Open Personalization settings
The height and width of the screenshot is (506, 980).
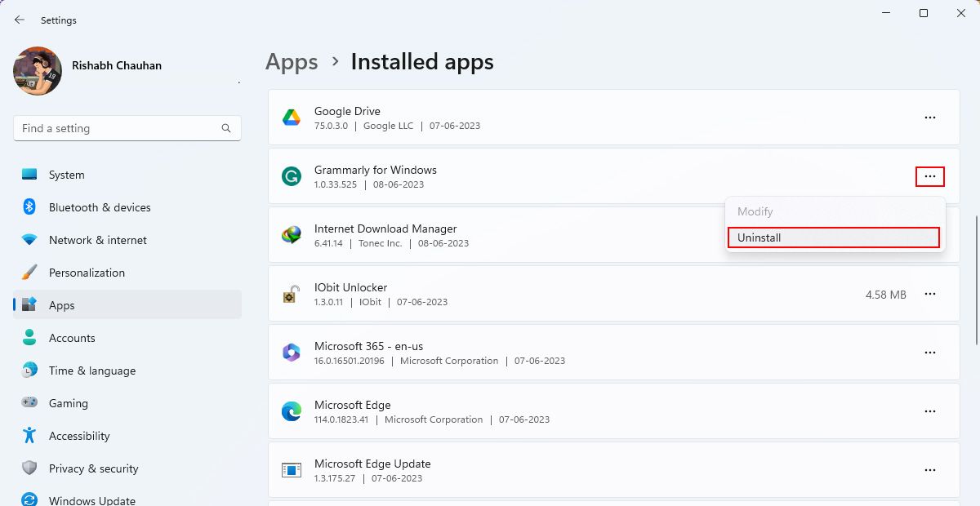[31, 273]
